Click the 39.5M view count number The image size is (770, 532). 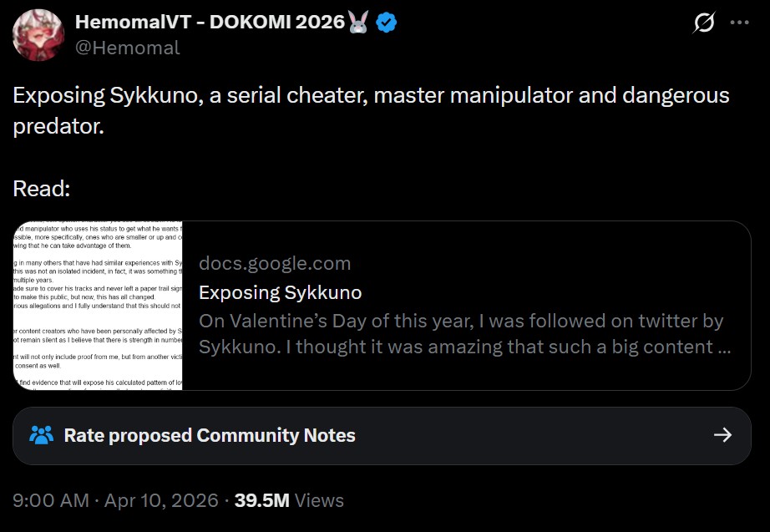[261, 500]
